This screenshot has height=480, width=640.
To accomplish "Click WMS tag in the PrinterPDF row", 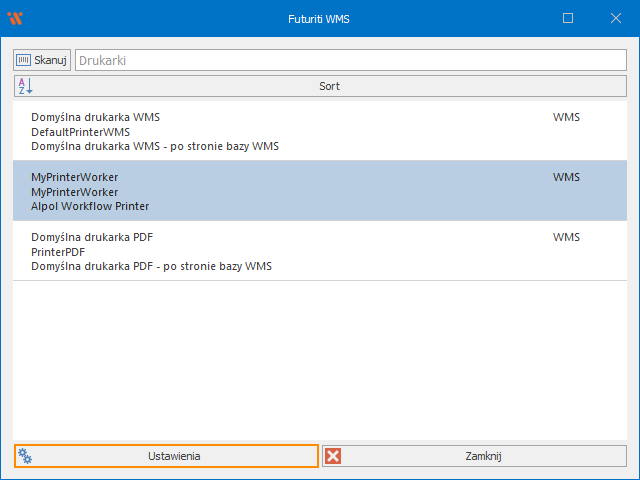I will coord(566,237).
